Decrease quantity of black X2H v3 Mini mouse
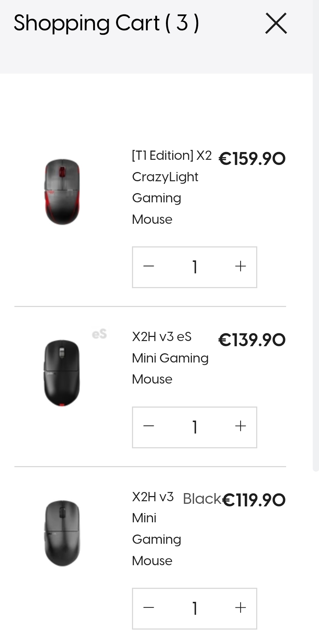The width and height of the screenshot is (319, 644). pyautogui.click(x=149, y=608)
